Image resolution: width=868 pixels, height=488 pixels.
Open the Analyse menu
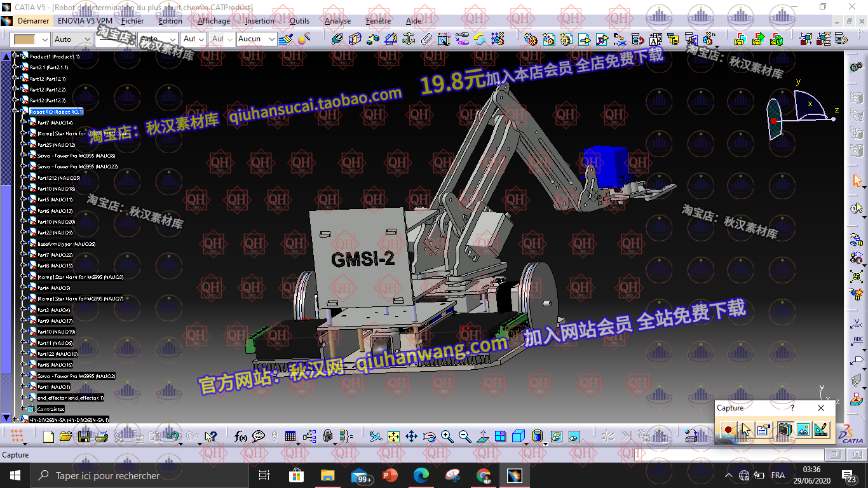point(337,20)
